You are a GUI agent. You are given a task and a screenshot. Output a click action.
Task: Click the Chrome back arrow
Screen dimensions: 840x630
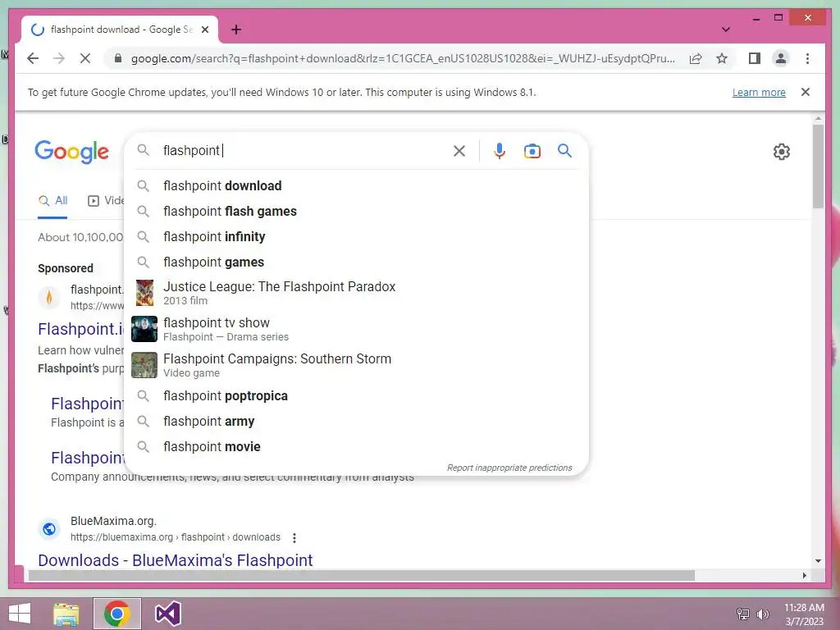33,58
